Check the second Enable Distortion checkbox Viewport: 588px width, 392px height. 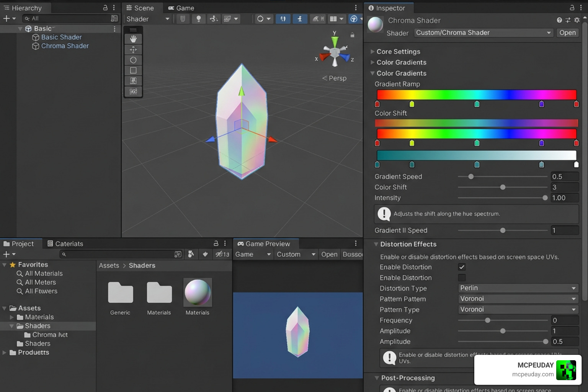[462, 278]
